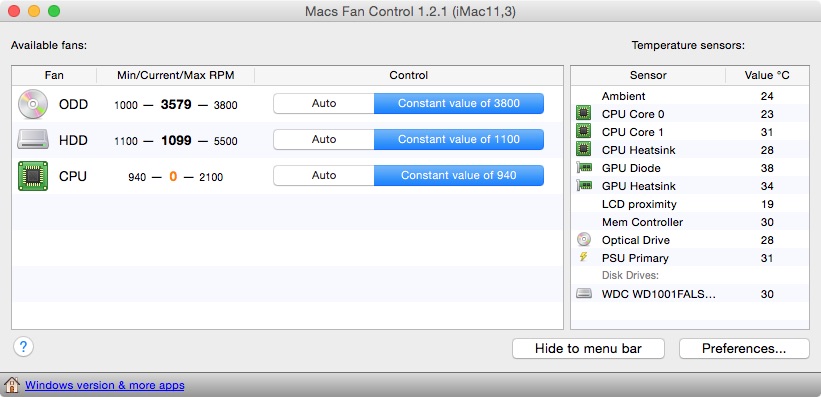Click the CPU Core 1 chip icon
Image resolution: width=821 pixels, height=397 pixels.
(x=583, y=131)
